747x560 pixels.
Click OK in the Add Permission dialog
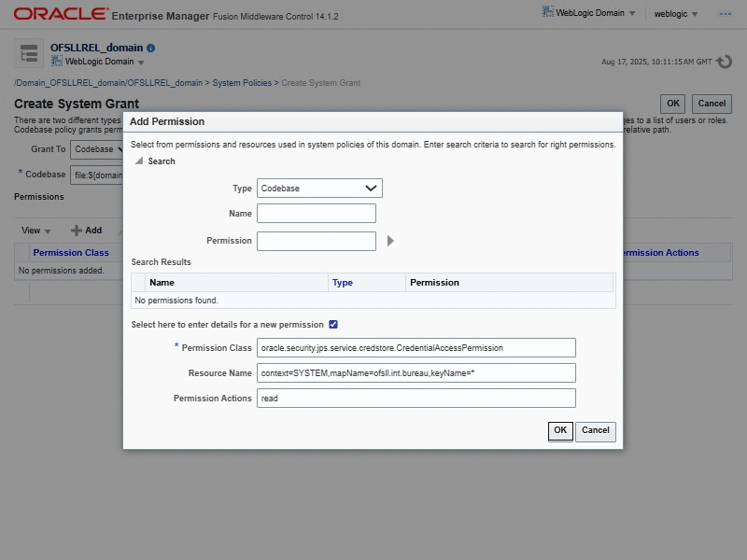coord(560,431)
